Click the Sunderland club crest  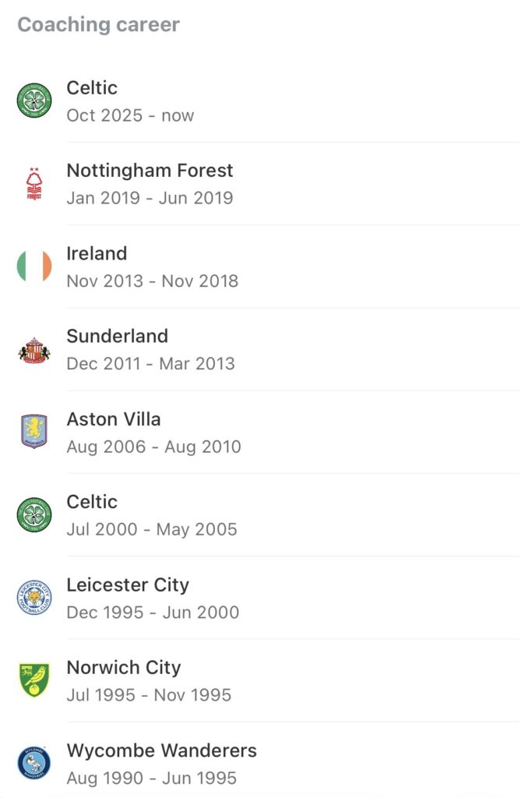(34, 349)
